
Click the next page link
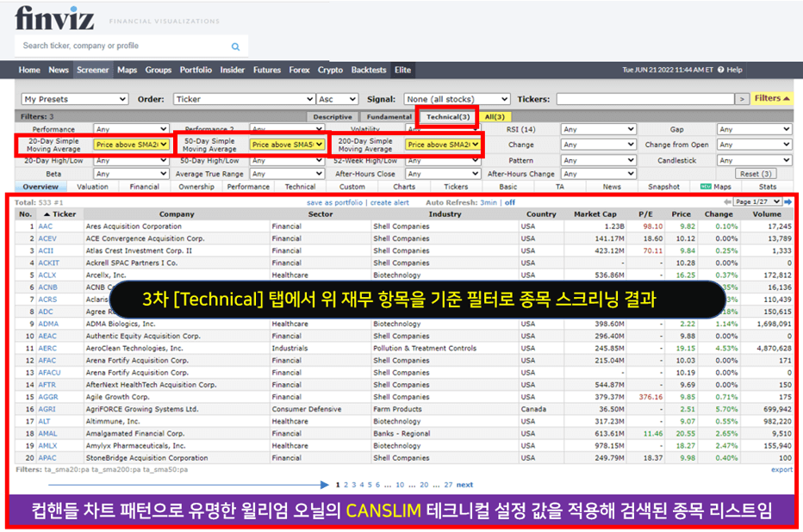[464, 485]
